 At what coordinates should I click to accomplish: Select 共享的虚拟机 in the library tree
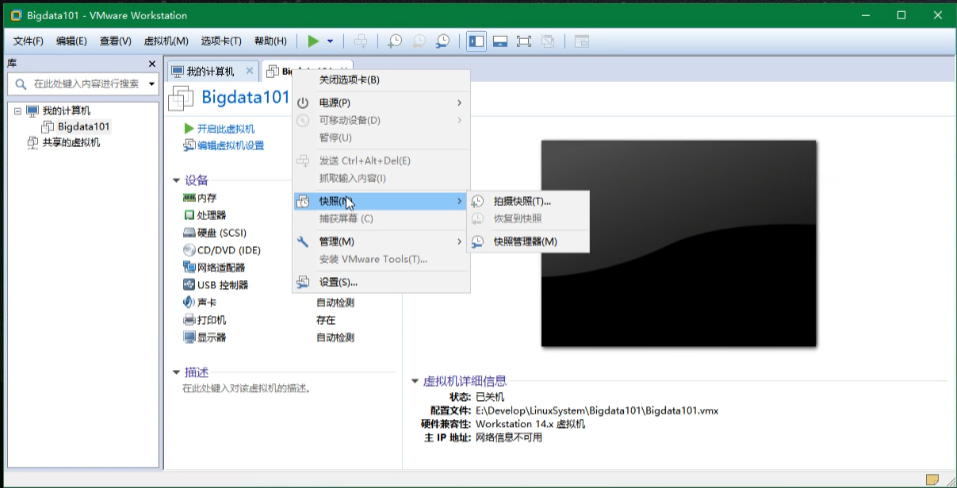71,143
